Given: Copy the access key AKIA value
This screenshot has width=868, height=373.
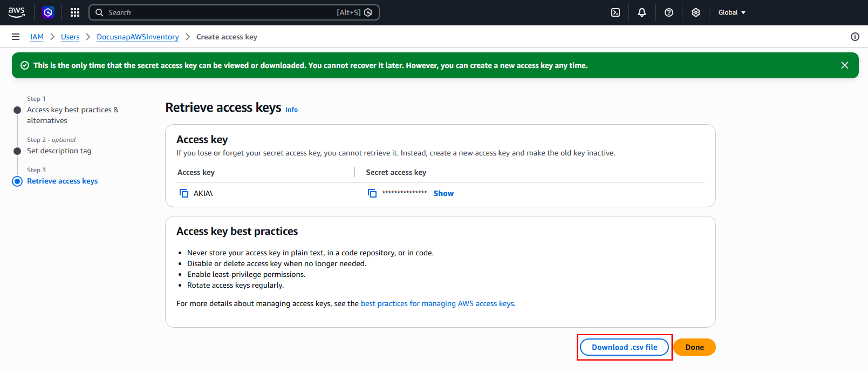Looking at the screenshot, I should tap(184, 193).
